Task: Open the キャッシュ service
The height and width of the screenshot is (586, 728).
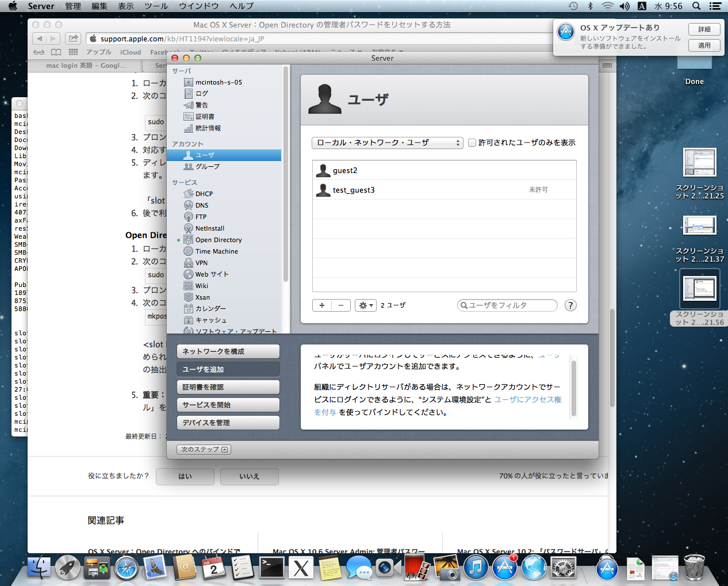Action: [205, 320]
